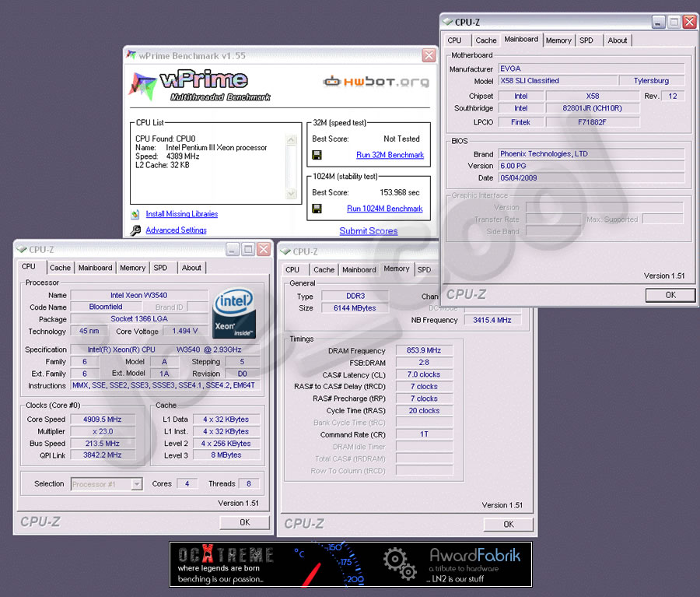Screen dimensions: 700x597
Task: Switch to Memory tab in Mainboard window
Action: 558,40
